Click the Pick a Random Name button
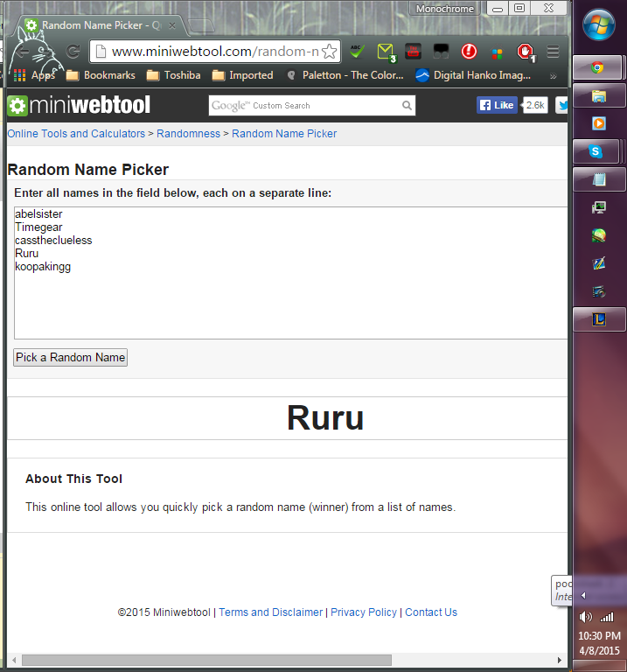The image size is (627, 672). point(70,357)
